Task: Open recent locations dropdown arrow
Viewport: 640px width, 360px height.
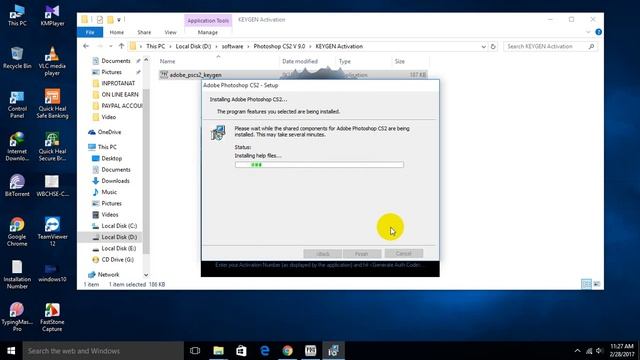Action: [111, 46]
